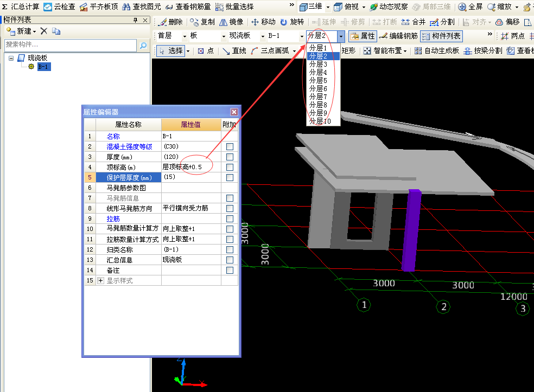Open the 首层 floor dropdown
The image size is (534, 392).
click(185, 36)
